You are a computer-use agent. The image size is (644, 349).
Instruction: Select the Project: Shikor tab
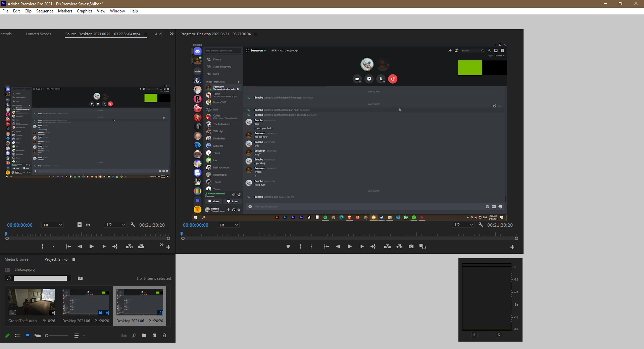pyautogui.click(x=57, y=259)
